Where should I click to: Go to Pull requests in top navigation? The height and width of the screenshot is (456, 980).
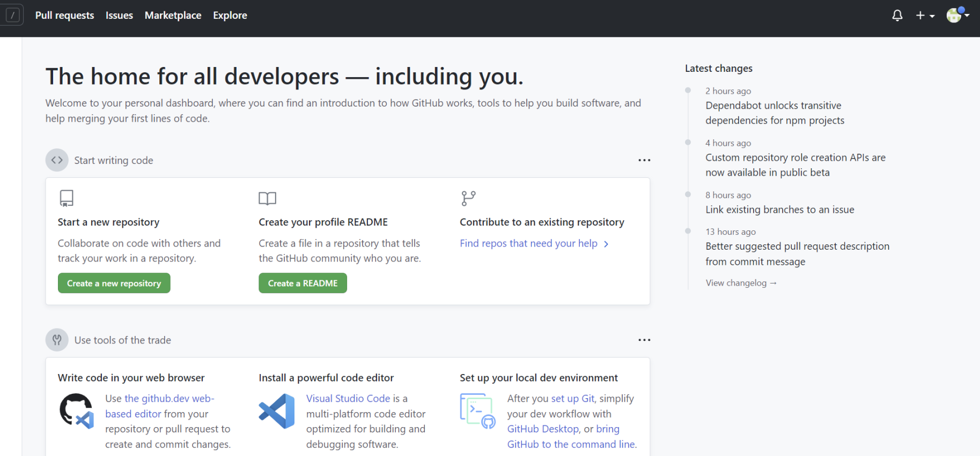pos(64,16)
